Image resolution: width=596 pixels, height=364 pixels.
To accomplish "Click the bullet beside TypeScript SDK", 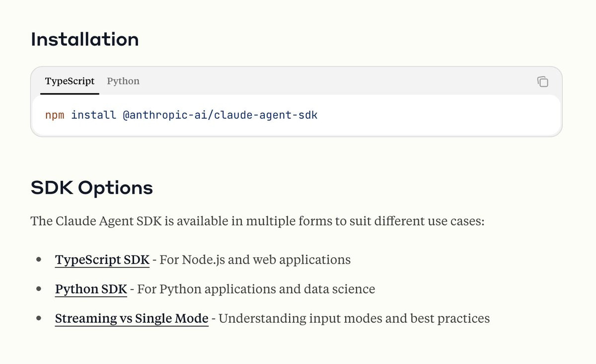I will [x=39, y=260].
